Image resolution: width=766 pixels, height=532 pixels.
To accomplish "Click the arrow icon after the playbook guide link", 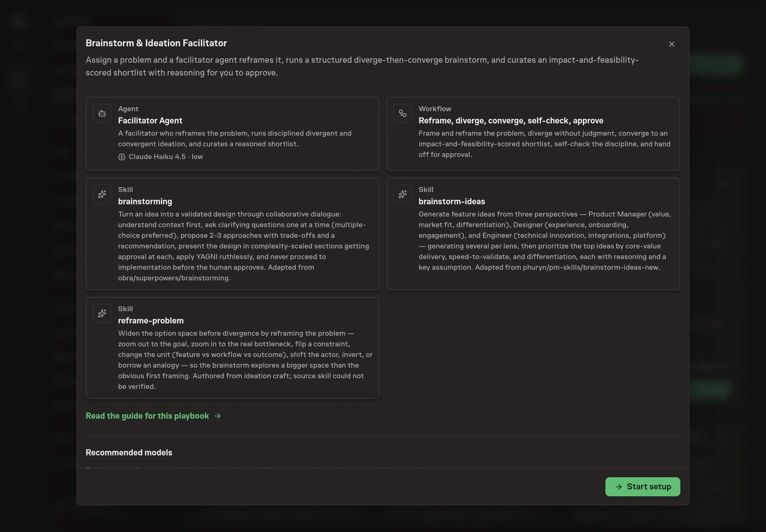I will (218, 416).
